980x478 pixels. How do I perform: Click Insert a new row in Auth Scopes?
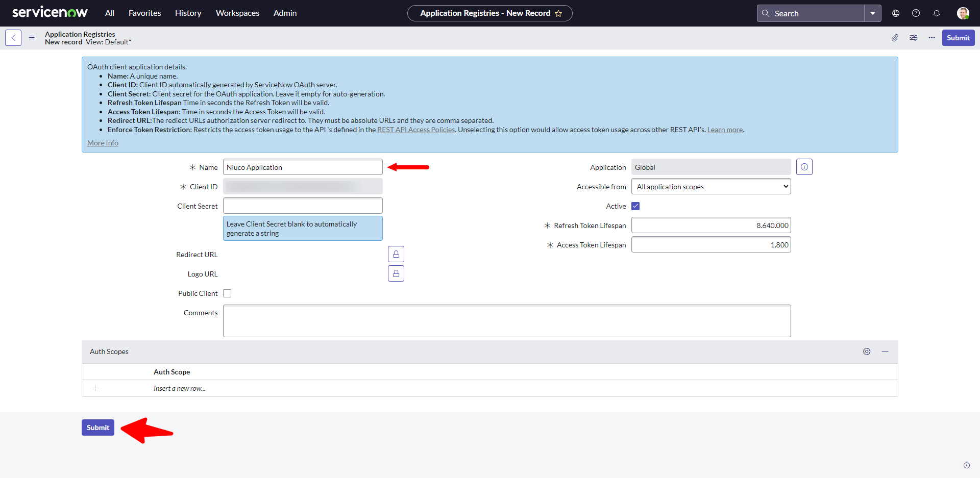click(x=180, y=388)
